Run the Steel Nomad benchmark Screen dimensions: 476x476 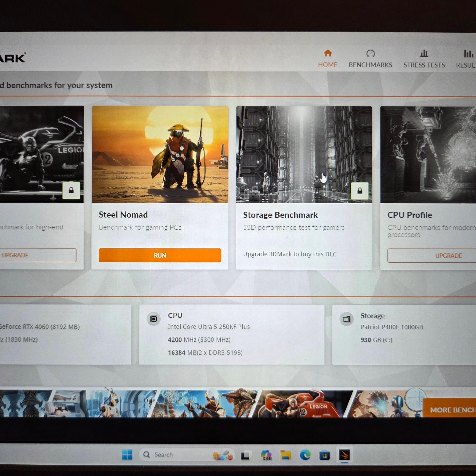click(x=160, y=255)
